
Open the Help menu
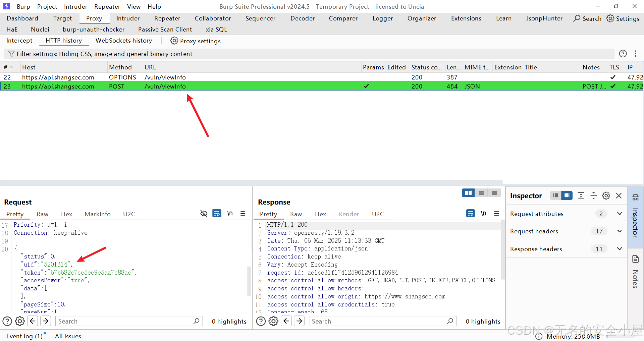(x=154, y=6)
